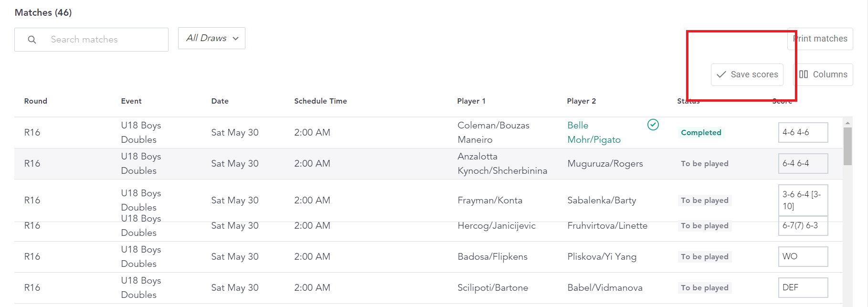868x307 pixels.
Task: Open the Belle Mohr/Pigato player link
Action: pos(594,132)
